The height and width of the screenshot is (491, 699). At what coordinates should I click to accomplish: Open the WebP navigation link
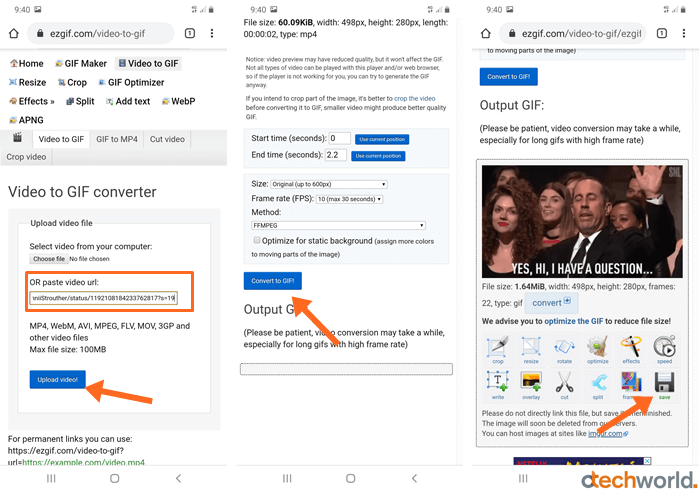click(x=178, y=101)
